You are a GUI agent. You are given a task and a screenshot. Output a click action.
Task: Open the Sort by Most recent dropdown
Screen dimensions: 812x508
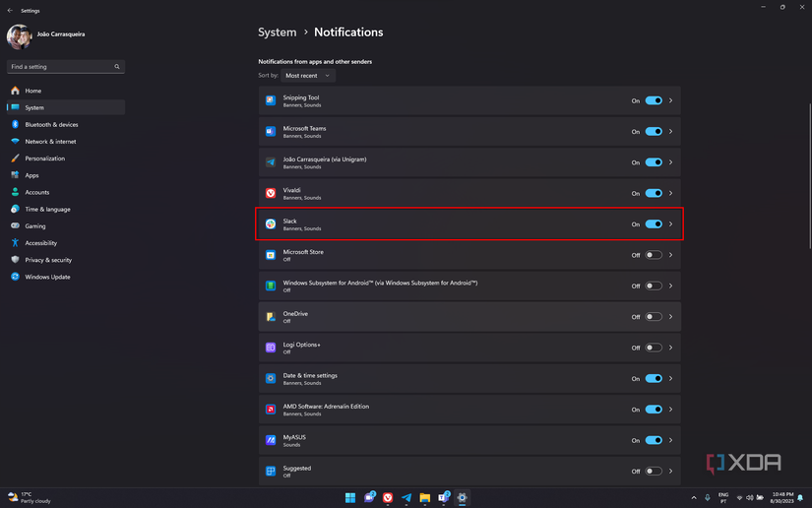[x=308, y=76]
